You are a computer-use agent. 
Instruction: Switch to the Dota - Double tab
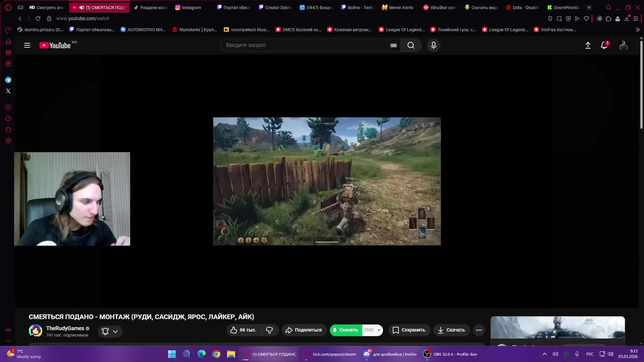(522, 8)
